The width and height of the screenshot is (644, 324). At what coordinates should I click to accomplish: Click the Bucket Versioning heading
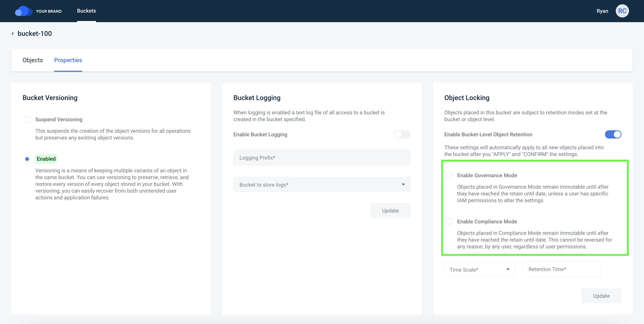(x=50, y=98)
